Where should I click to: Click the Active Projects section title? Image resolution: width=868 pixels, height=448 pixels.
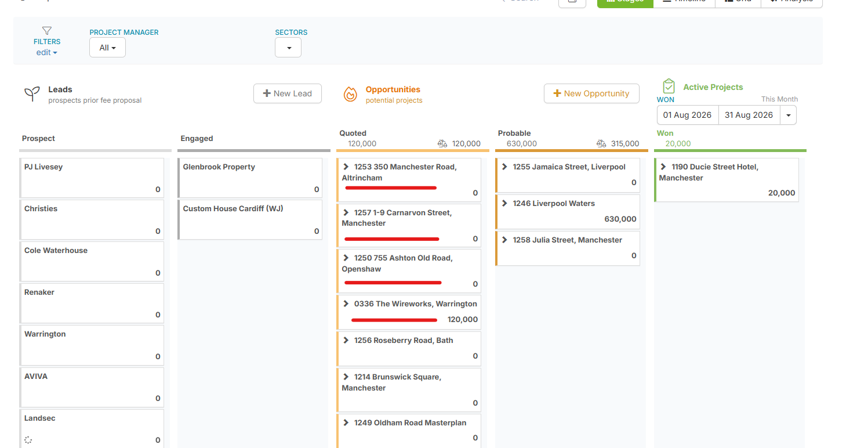pyautogui.click(x=713, y=87)
